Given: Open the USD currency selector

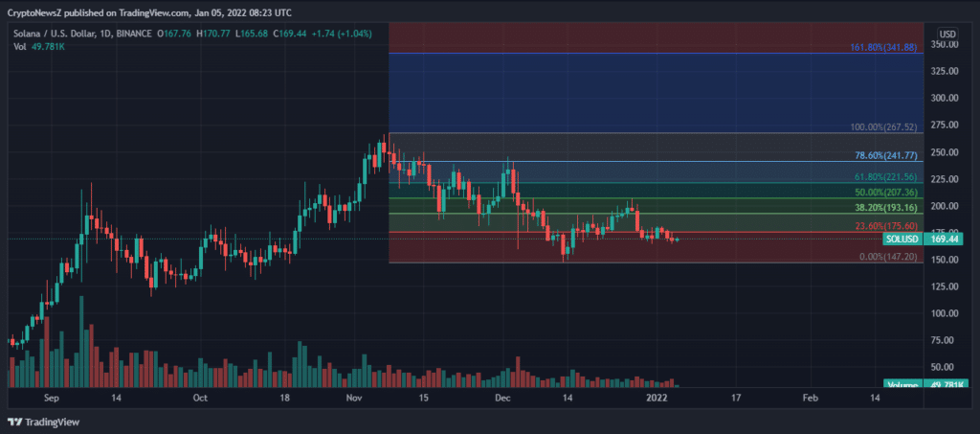Looking at the screenshot, I should (947, 34).
